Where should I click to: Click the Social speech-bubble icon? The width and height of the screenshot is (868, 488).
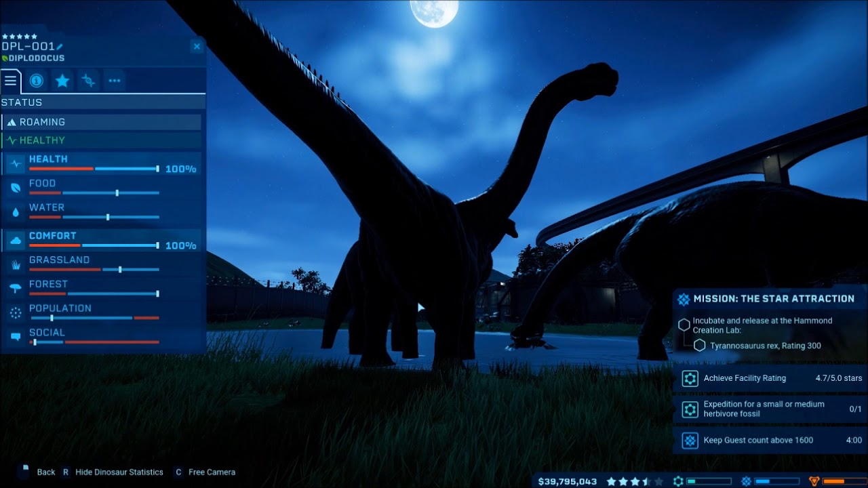tap(16, 337)
